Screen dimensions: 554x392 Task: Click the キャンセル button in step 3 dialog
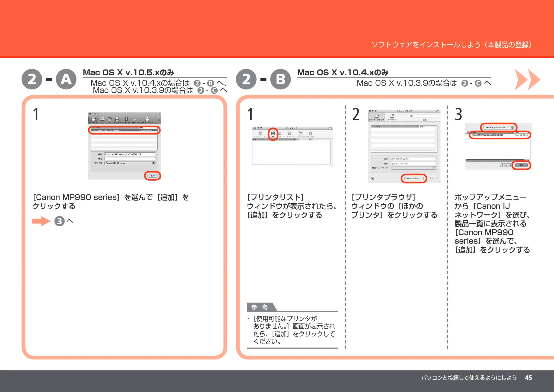pos(506,165)
